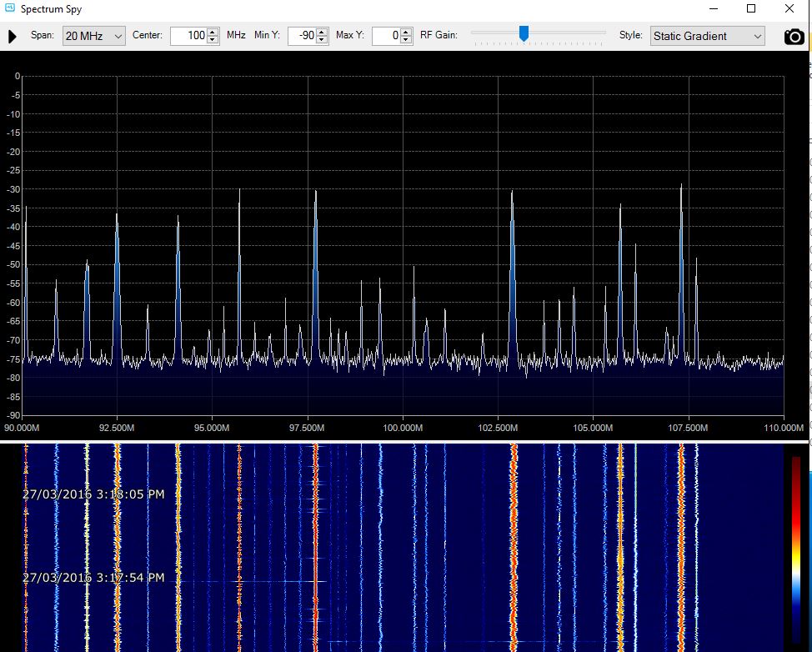Expand the Span selector to change bandwidth
The width and height of the screenshot is (812, 652).
(x=117, y=37)
